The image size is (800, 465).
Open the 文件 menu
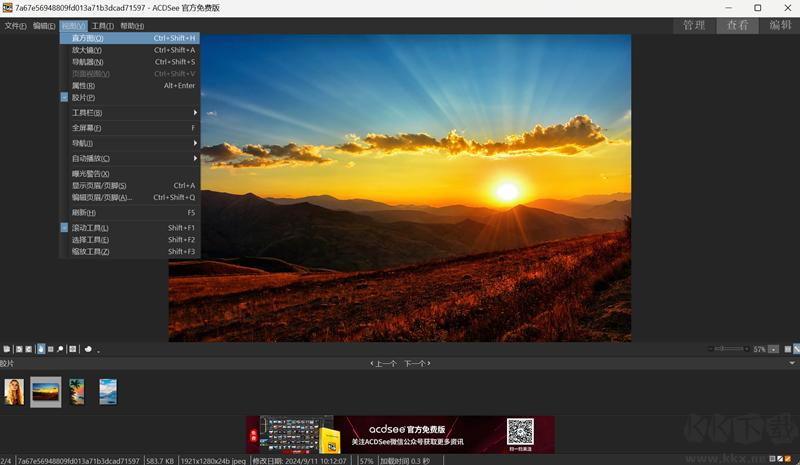point(15,26)
